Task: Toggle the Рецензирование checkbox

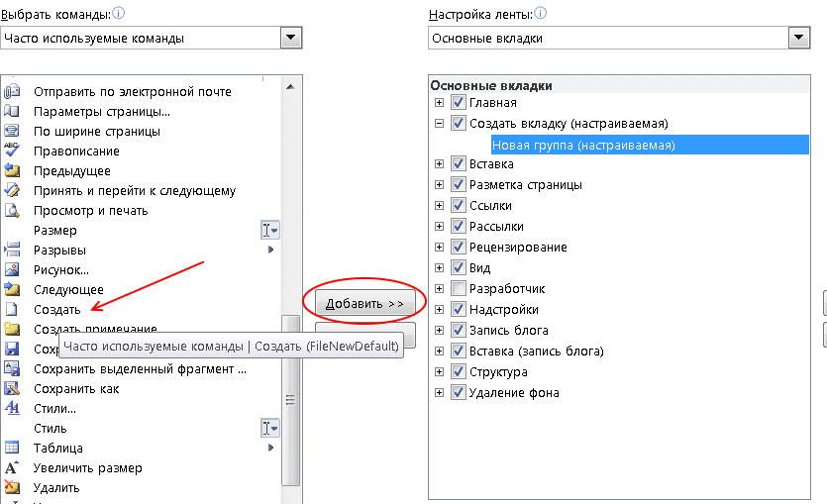Action: 458,247
